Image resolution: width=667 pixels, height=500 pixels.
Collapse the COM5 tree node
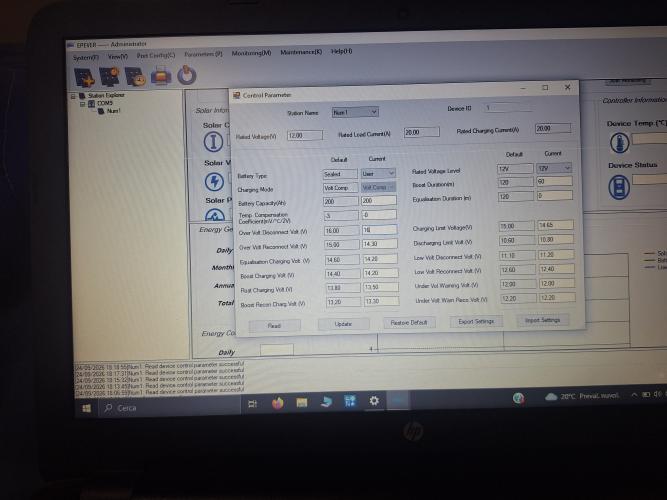click(x=83, y=104)
